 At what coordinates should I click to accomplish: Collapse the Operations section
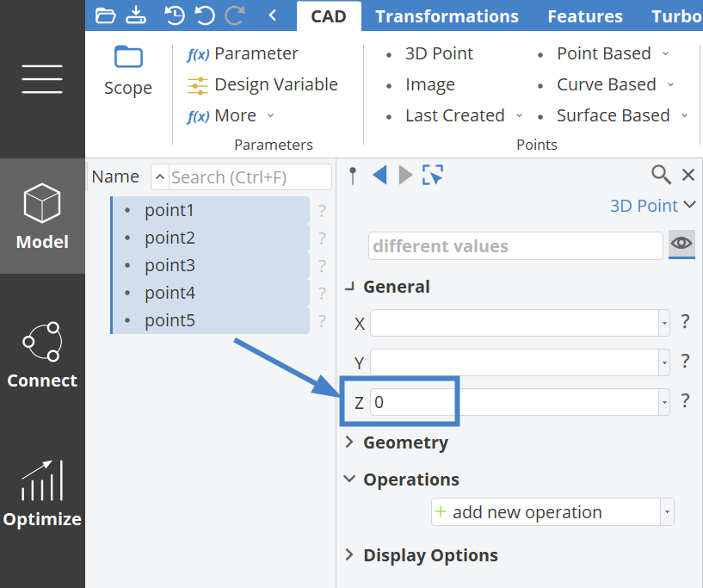point(349,479)
